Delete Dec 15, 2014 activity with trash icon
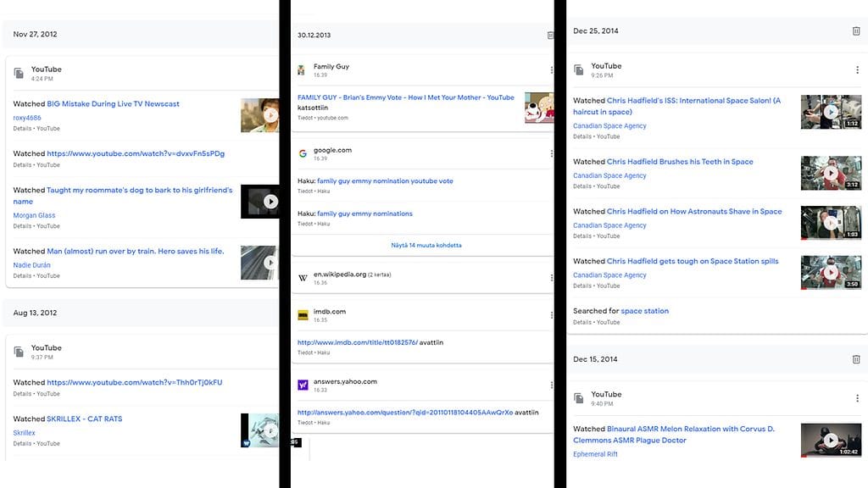This screenshot has width=868, height=488. (x=856, y=359)
